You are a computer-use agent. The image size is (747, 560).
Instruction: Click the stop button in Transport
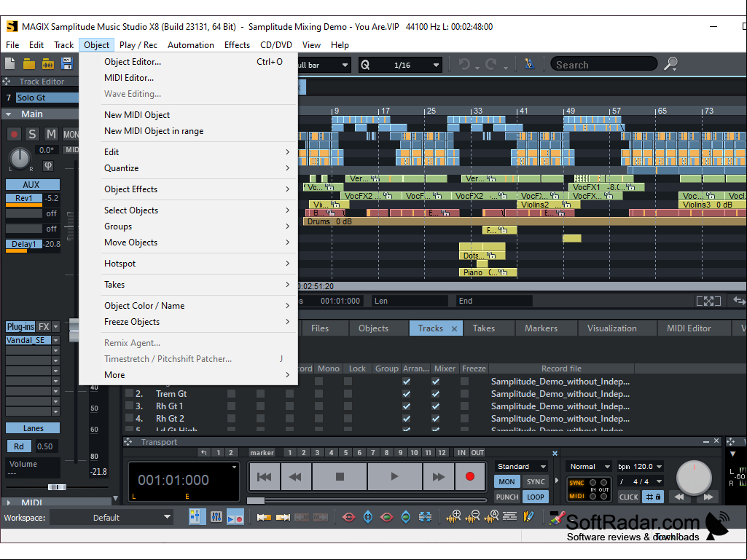[x=340, y=476]
